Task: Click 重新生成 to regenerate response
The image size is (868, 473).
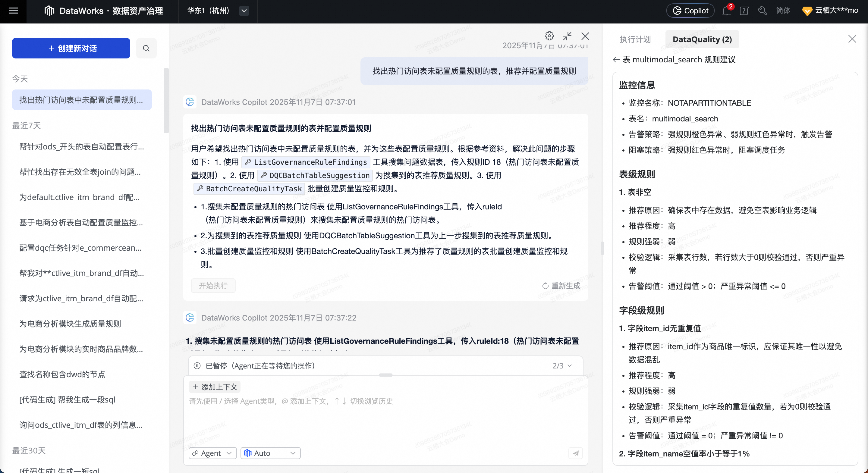Action: click(x=561, y=286)
